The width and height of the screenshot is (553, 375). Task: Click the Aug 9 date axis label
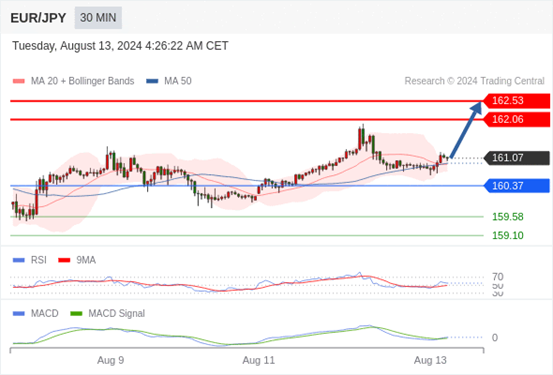coord(110,360)
